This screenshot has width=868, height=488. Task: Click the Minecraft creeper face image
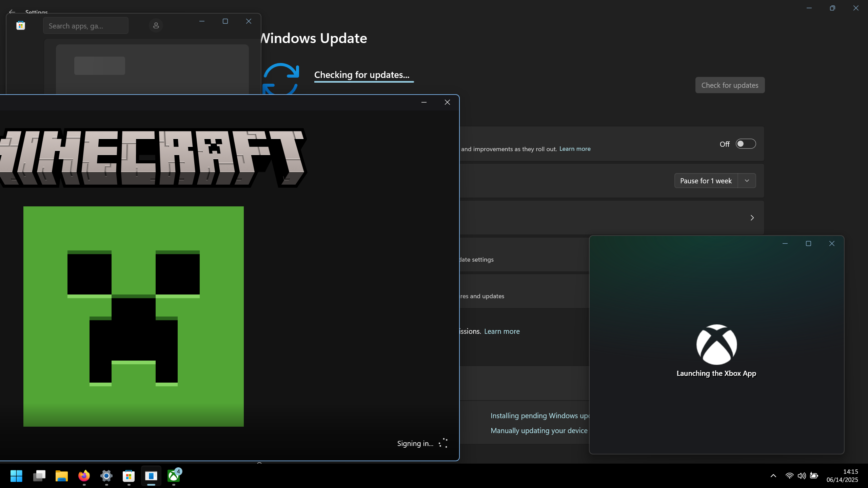(x=134, y=317)
